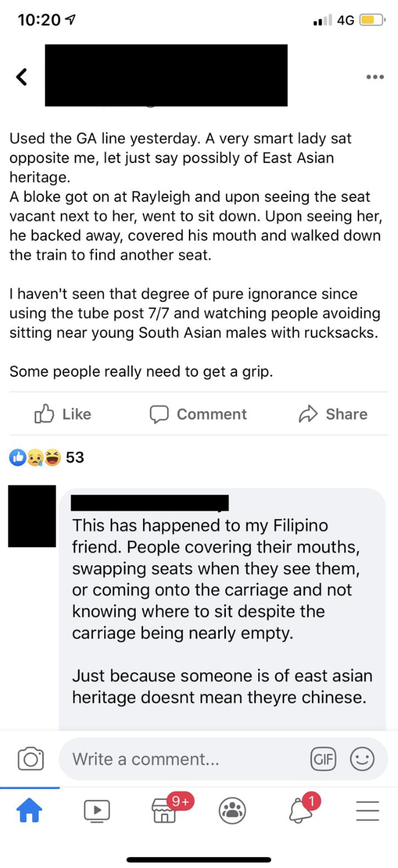Image resolution: width=398 pixels, height=868 pixels.
Task: Open the emoji smiley picker
Action: pos(362,759)
